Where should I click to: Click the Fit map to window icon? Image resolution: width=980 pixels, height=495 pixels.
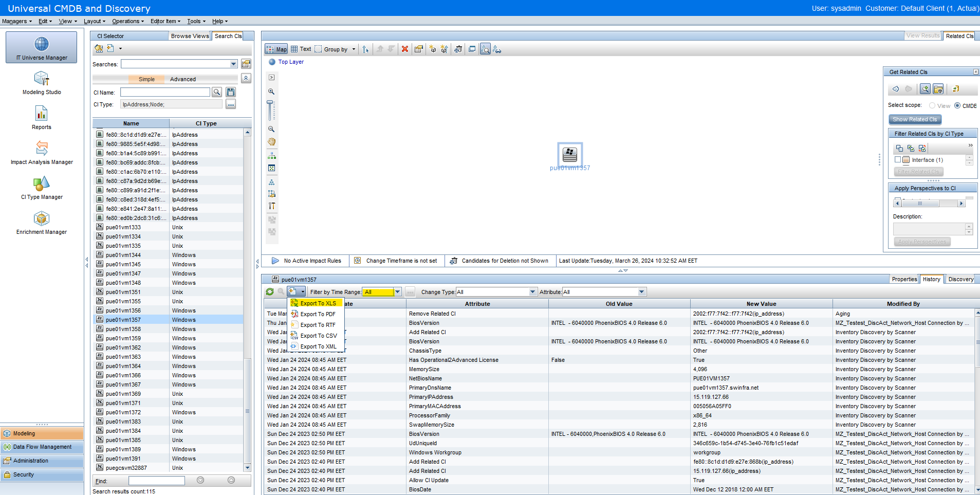click(x=271, y=168)
